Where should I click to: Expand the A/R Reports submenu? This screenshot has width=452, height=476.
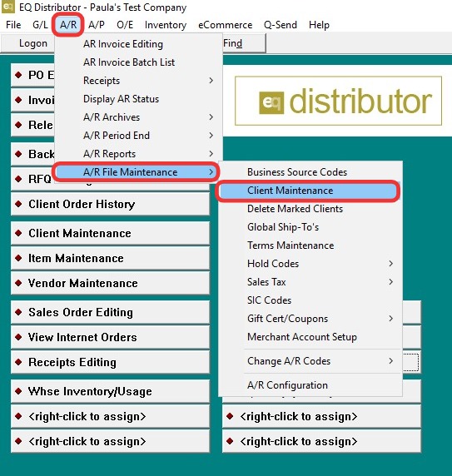coord(138,154)
